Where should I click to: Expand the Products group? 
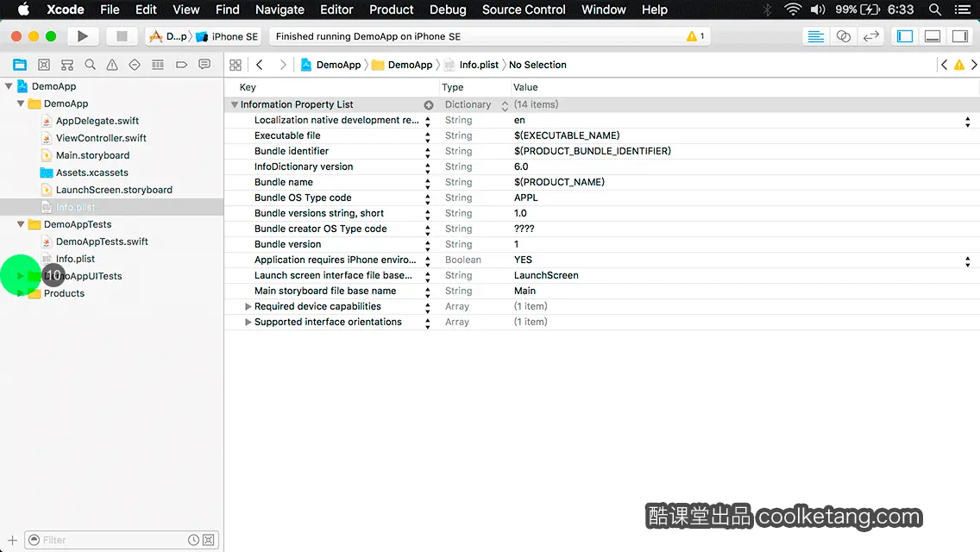point(21,293)
